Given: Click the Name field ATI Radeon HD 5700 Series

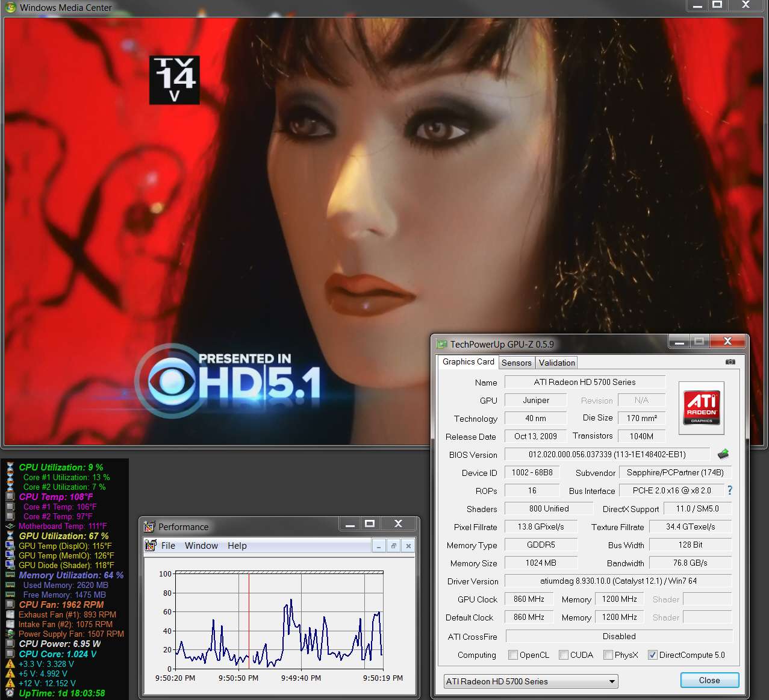Looking at the screenshot, I should click(585, 382).
